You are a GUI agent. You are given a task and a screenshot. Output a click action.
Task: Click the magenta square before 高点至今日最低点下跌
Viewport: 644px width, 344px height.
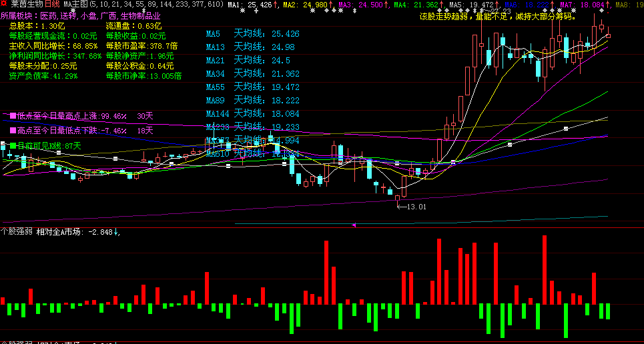pos(13,131)
